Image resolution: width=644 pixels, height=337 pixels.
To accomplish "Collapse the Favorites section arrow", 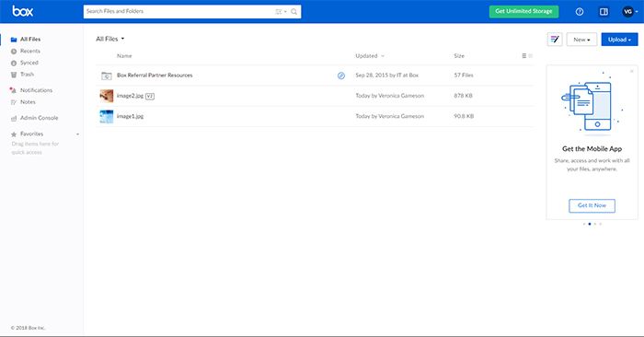I will [x=77, y=134].
